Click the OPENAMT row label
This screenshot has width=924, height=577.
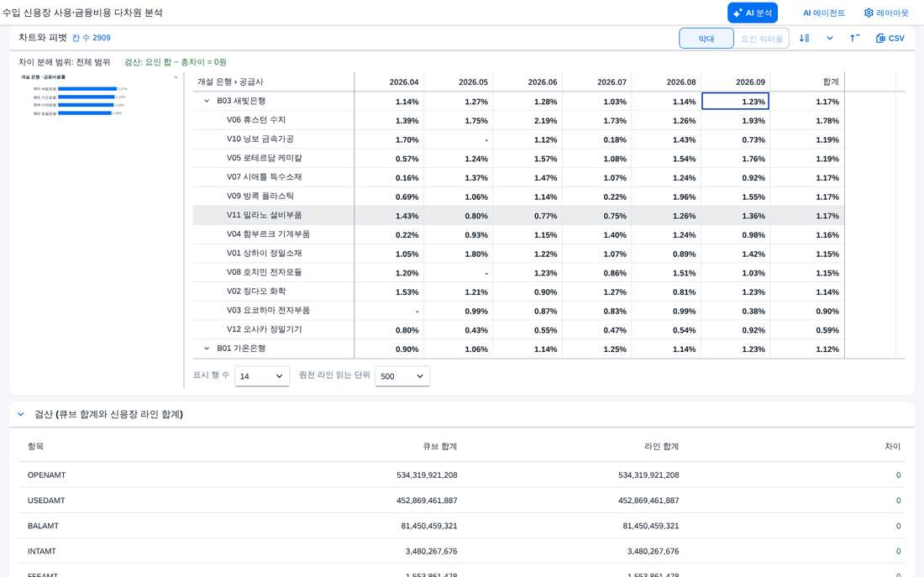(x=46, y=475)
